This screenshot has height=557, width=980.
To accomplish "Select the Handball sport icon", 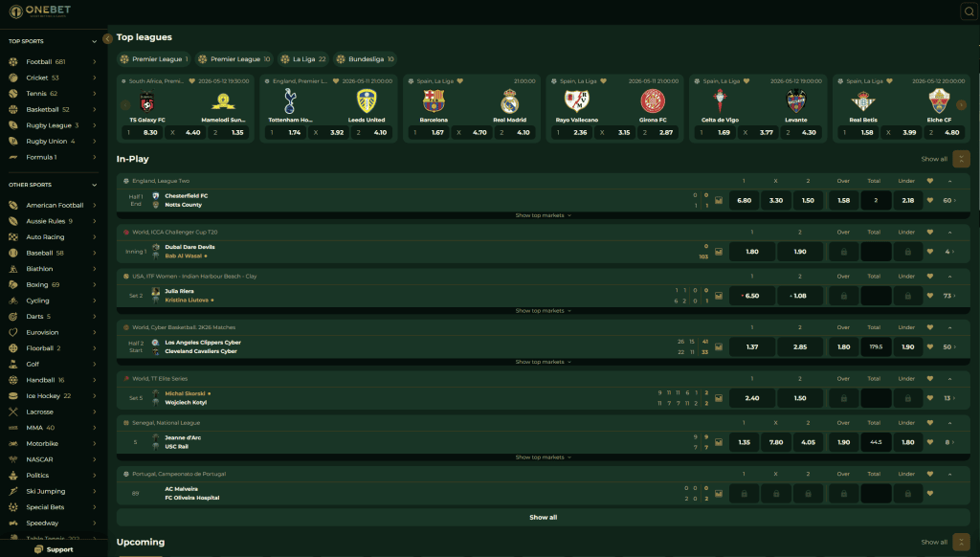I will (x=13, y=380).
